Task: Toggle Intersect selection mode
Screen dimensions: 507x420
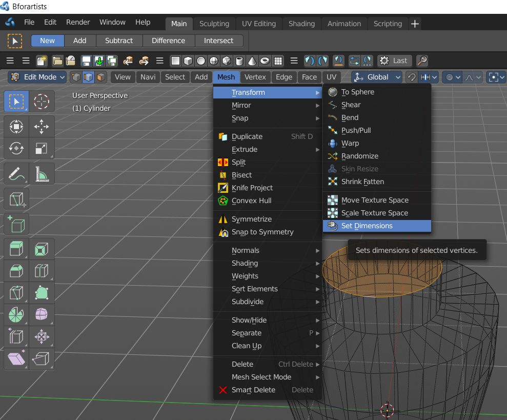Action: (218, 41)
